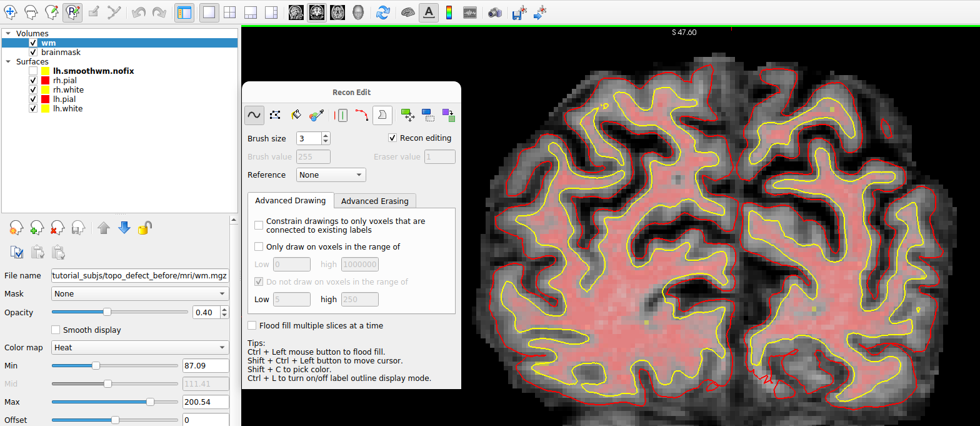Hide the lh.pial surface via its checkbox
Viewport: 980px width, 426px height.
(x=33, y=99)
